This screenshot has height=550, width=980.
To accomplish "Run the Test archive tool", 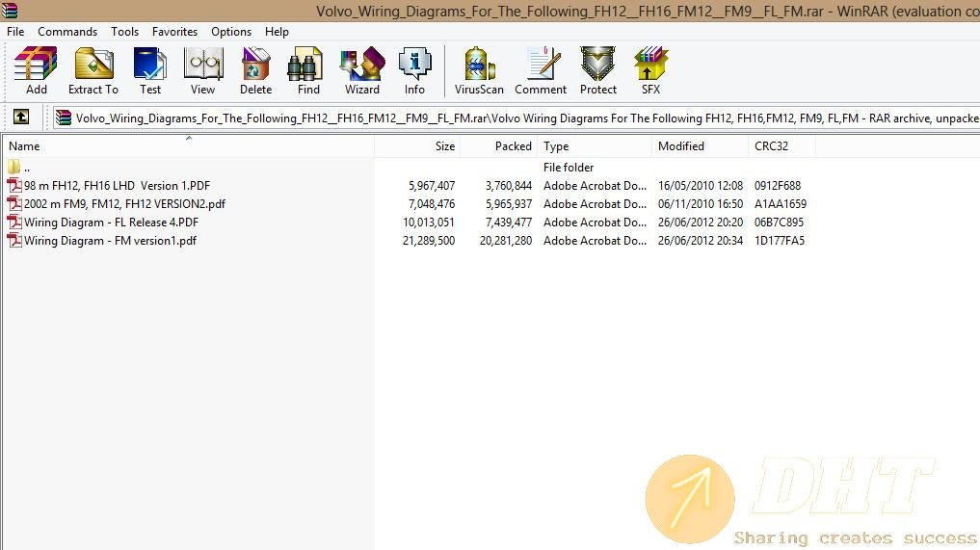I will point(150,70).
